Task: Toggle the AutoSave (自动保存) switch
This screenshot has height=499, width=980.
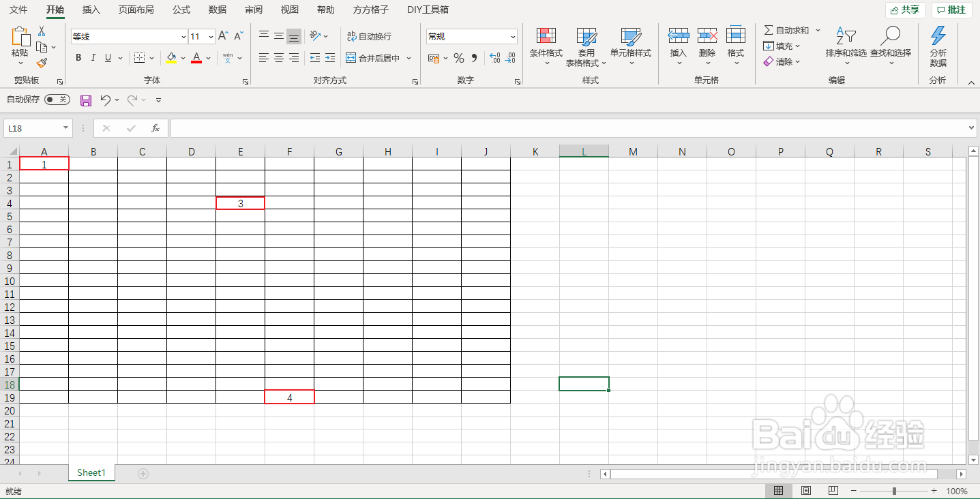Action: coord(57,100)
